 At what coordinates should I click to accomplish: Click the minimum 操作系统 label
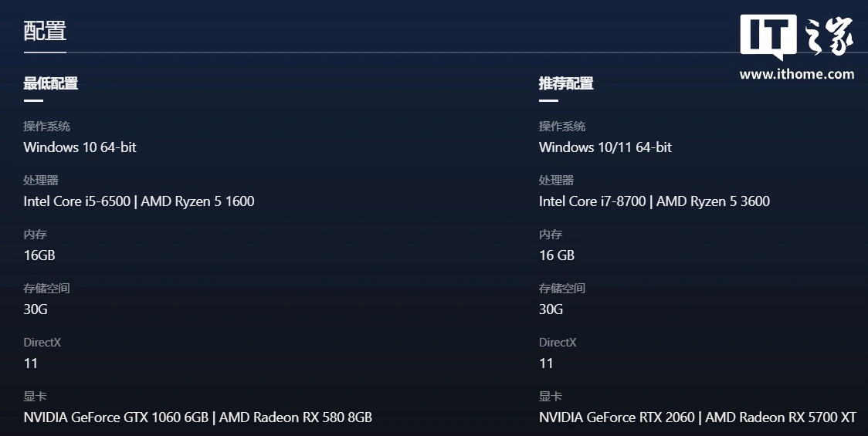[x=46, y=126]
